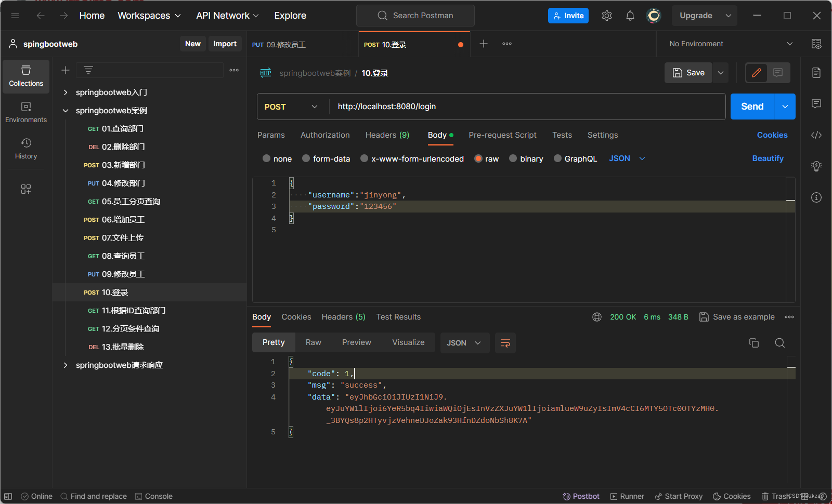Open the Collections sidebar tab
832x504 pixels.
pos(26,76)
